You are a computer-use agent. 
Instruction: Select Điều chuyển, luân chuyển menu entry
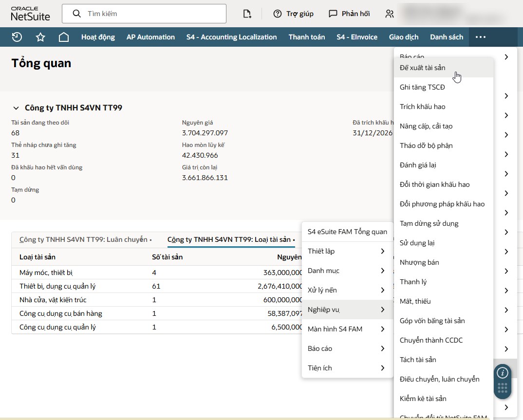tap(443, 379)
